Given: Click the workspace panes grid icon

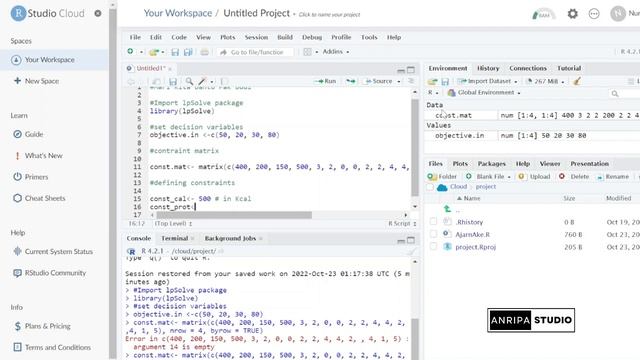Looking at the screenshot, I should tap(307, 52).
